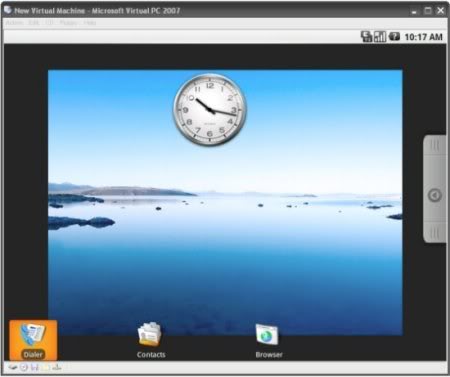Click the data sync icon in Android status bar

tap(366, 37)
